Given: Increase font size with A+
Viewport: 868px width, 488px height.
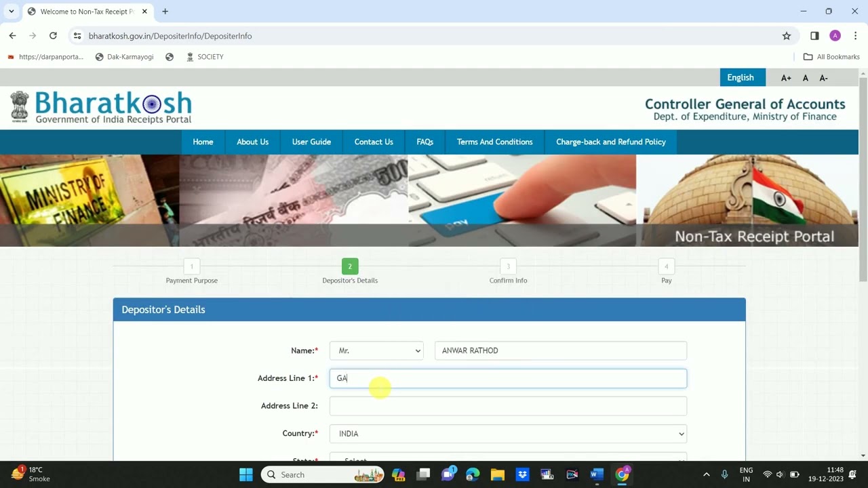Looking at the screenshot, I should click(786, 78).
